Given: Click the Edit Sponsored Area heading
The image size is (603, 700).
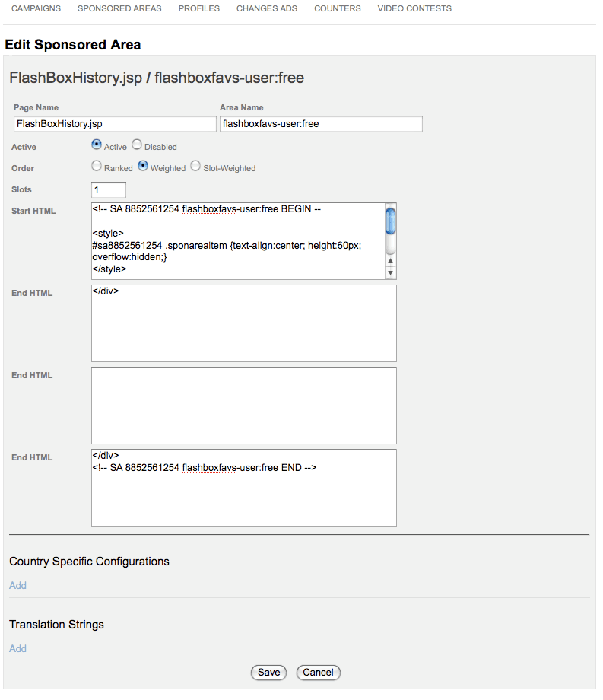Looking at the screenshot, I should coord(73,45).
